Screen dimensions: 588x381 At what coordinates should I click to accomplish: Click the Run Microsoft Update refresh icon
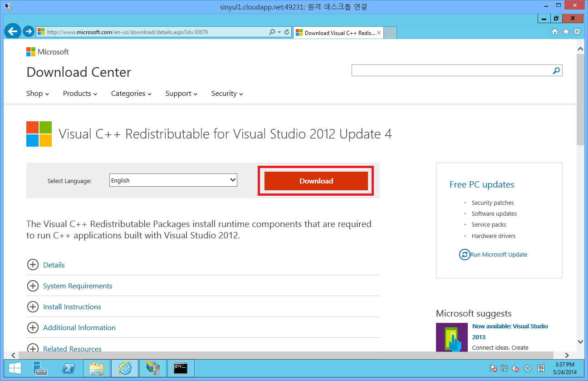464,254
